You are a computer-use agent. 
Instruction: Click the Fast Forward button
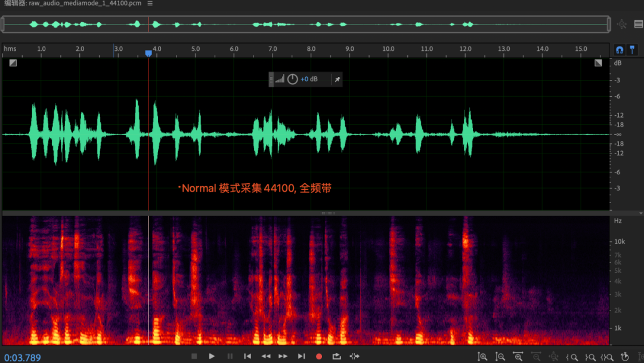tap(283, 356)
